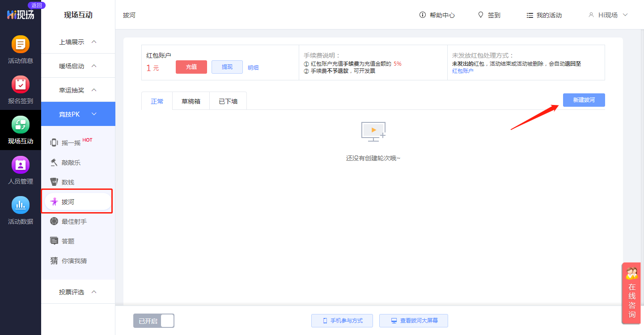Open the 在线咨询 chat widget
The width and height of the screenshot is (644, 335).
pos(631,293)
